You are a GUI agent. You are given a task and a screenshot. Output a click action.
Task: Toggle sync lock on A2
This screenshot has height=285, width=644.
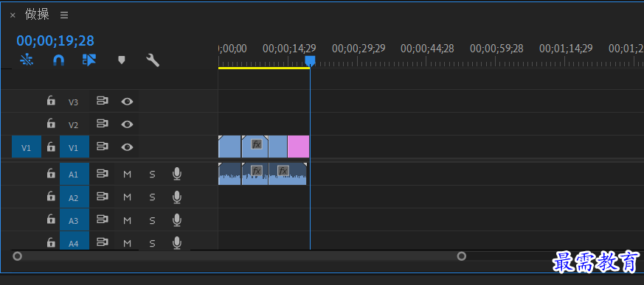point(103,197)
